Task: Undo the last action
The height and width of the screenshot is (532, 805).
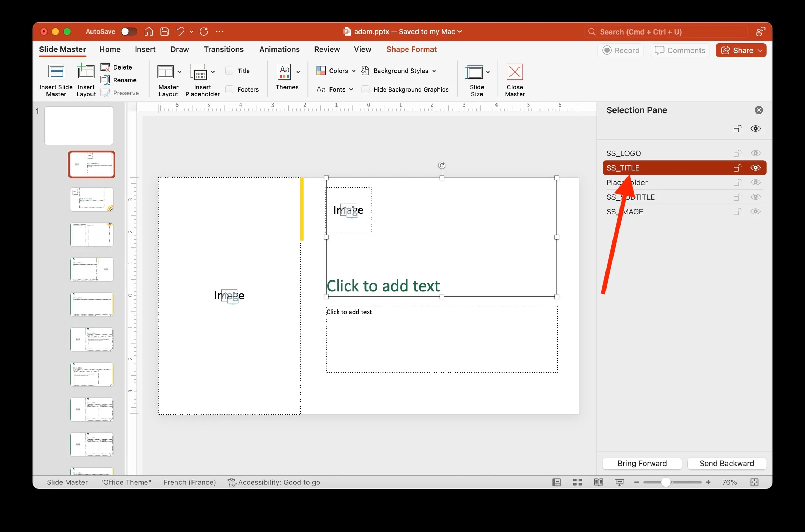Action: (180, 31)
